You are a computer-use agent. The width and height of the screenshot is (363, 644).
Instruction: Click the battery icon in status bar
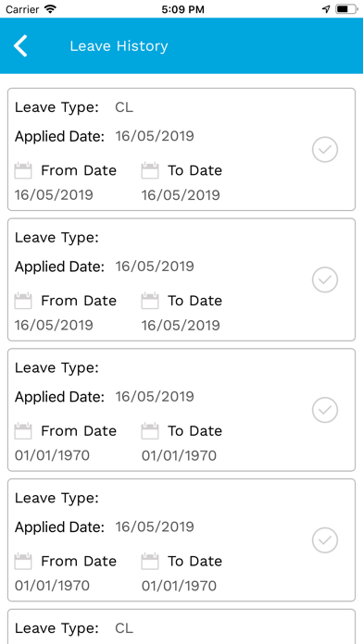(347, 9)
